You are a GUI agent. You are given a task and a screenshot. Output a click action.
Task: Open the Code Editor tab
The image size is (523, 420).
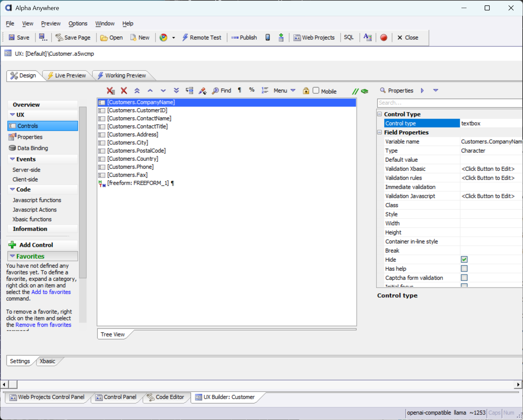pyautogui.click(x=165, y=397)
